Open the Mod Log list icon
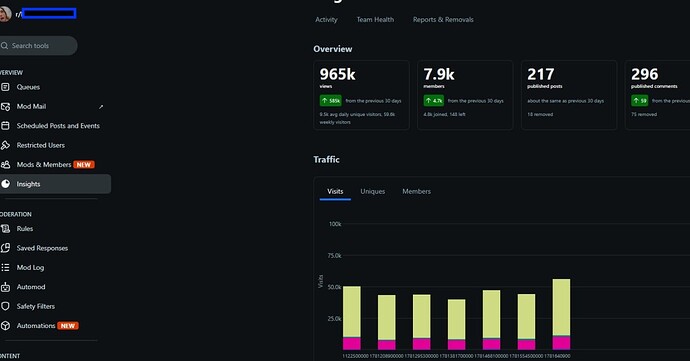 [5, 268]
